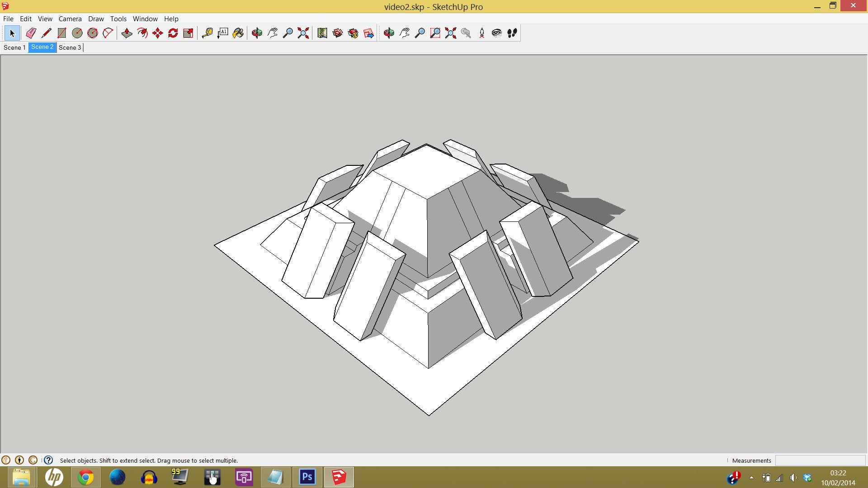Click the Pan hand next to Walk toolbar's Orbit
This screenshot has width=868, height=488.
click(x=404, y=33)
